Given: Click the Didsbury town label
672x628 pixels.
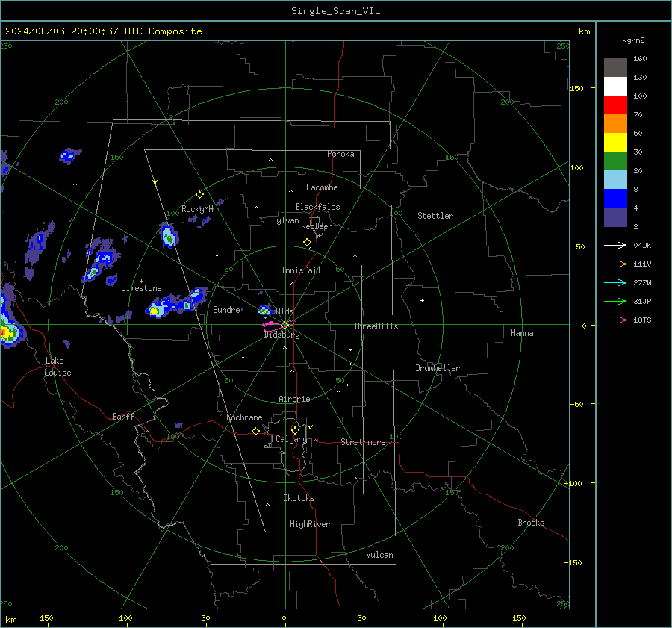Looking at the screenshot, I should [x=281, y=335].
